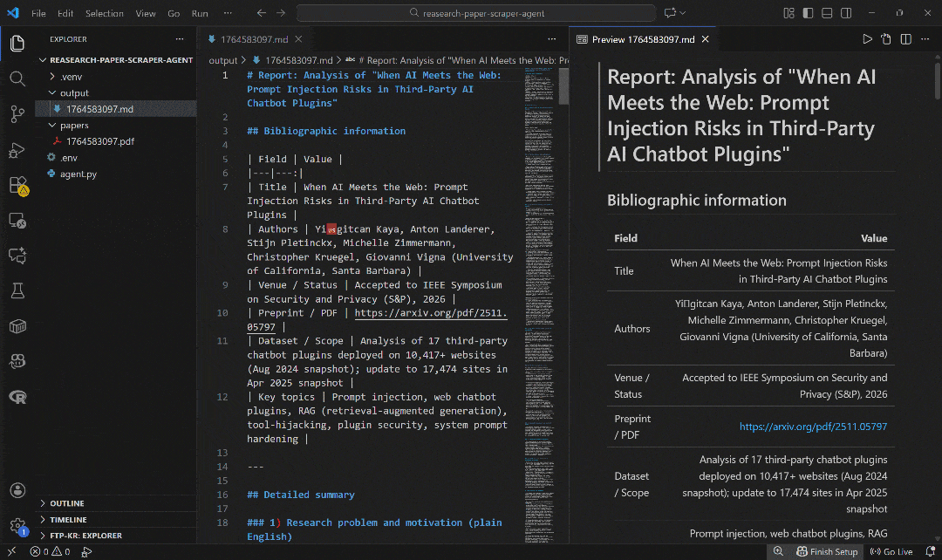Open Remote Explorer view
This screenshot has height=560, width=942.
click(17, 221)
